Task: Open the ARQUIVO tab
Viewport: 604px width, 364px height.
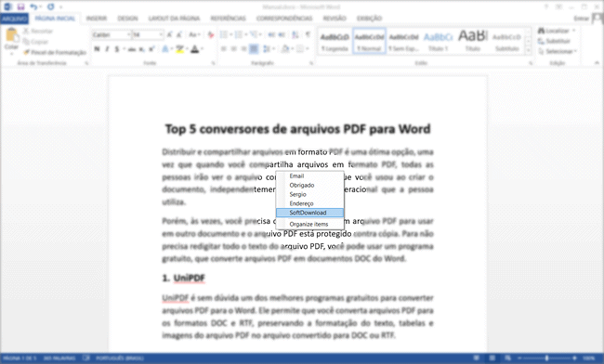Action: (14, 19)
